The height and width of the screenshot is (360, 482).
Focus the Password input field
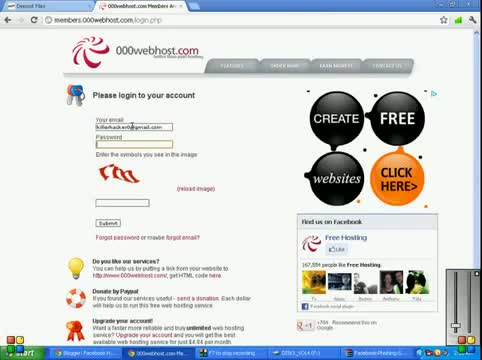coord(134,144)
